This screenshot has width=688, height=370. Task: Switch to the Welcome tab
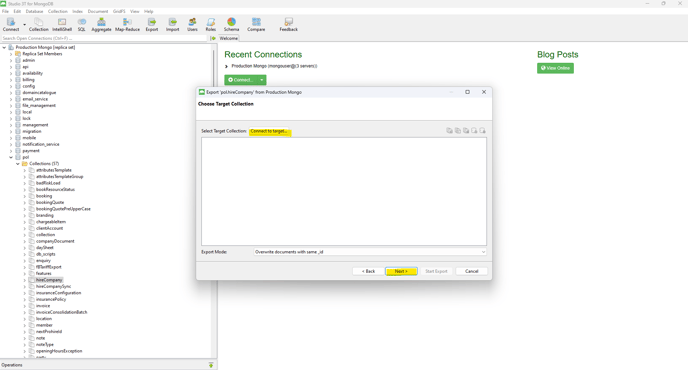point(229,39)
